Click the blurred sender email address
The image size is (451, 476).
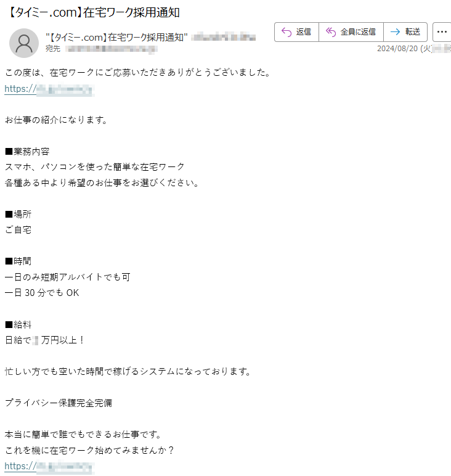point(224,38)
